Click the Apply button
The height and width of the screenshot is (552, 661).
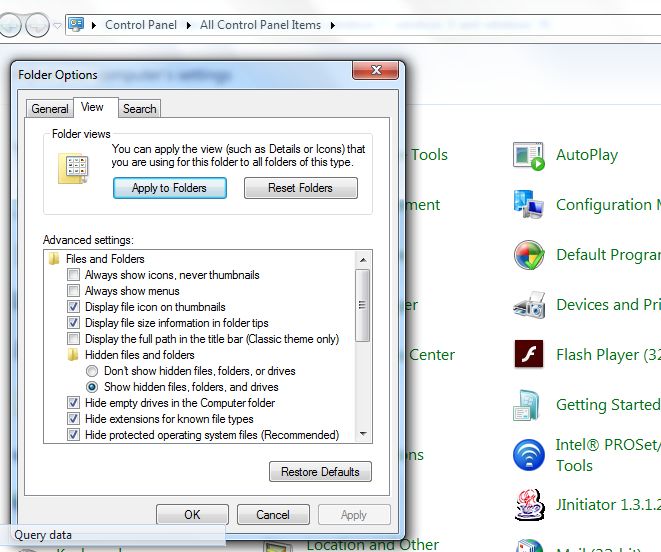click(354, 514)
